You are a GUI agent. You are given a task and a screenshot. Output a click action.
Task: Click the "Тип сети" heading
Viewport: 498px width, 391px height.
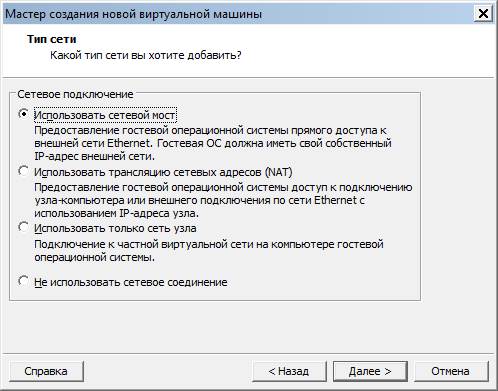tap(52, 39)
